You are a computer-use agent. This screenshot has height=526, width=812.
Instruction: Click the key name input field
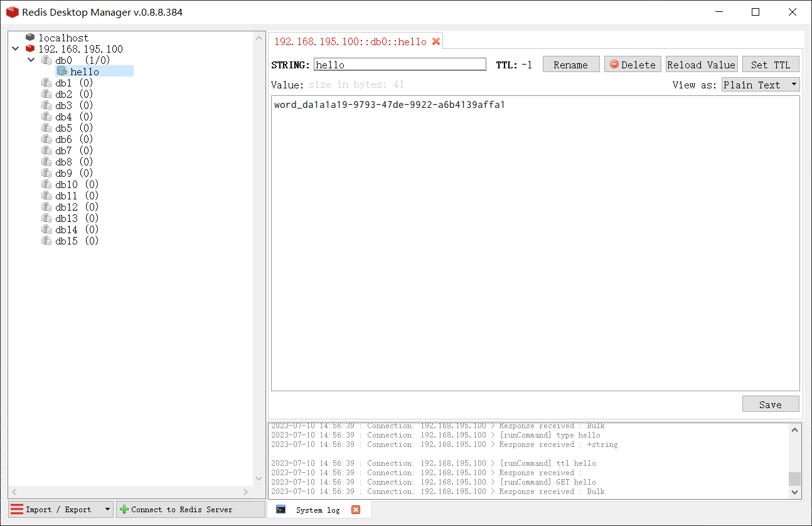(x=400, y=65)
